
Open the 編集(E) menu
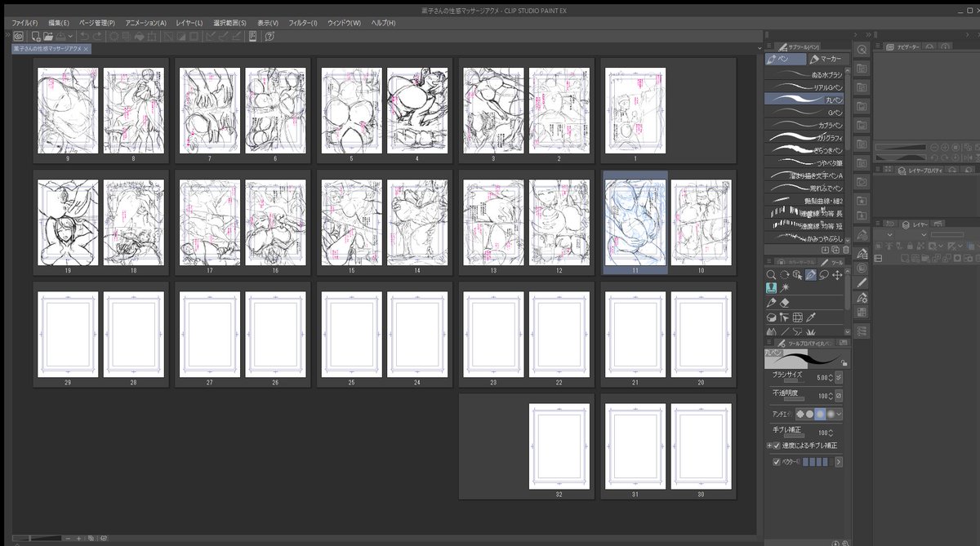tap(59, 23)
